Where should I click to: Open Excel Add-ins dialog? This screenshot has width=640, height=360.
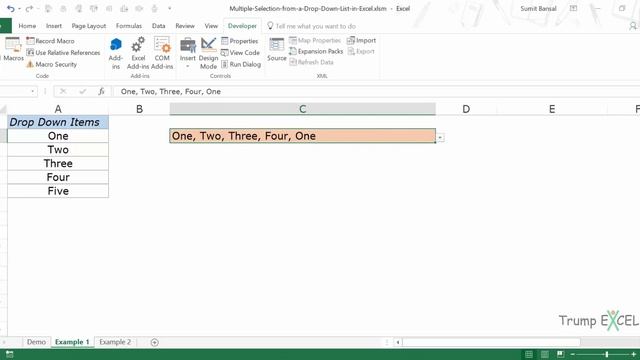(x=138, y=53)
